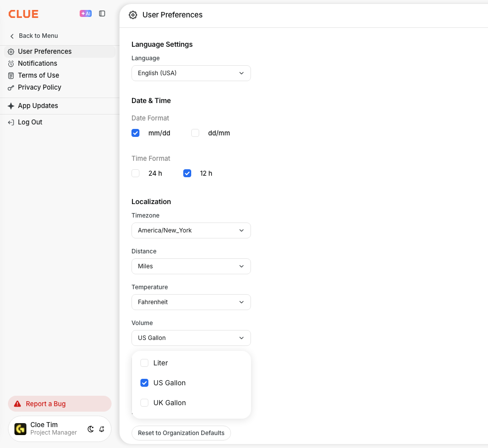488x448 pixels.
Task: Open User Preferences menu item
Action: [x=59, y=52]
